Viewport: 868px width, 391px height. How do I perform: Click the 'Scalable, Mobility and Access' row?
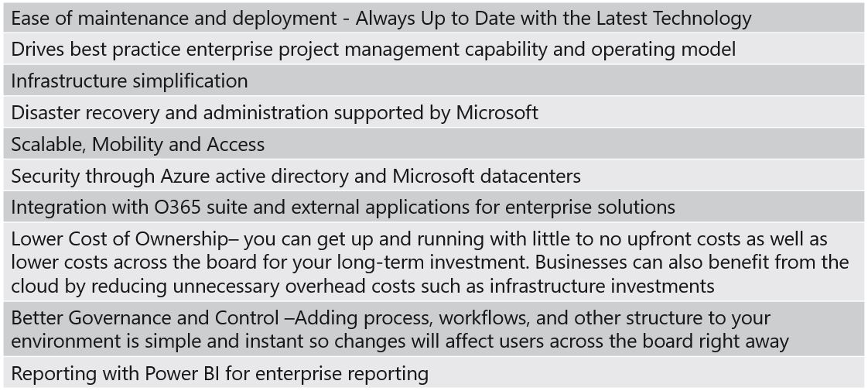click(434, 145)
